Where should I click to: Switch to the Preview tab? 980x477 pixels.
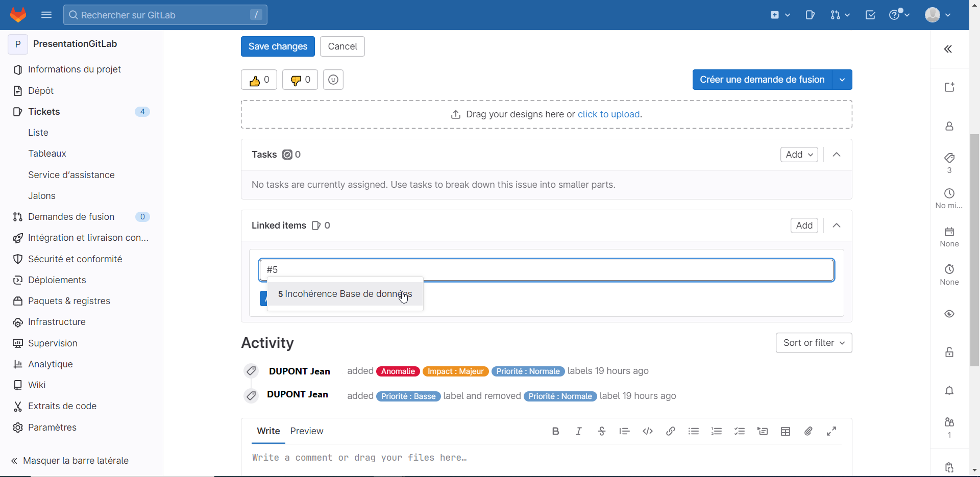click(307, 431)
